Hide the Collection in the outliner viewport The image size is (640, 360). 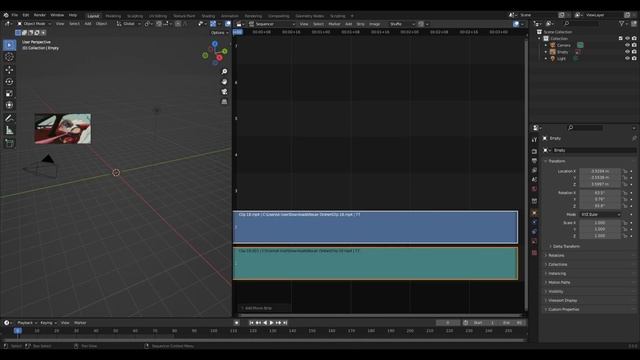pos(627,39)
